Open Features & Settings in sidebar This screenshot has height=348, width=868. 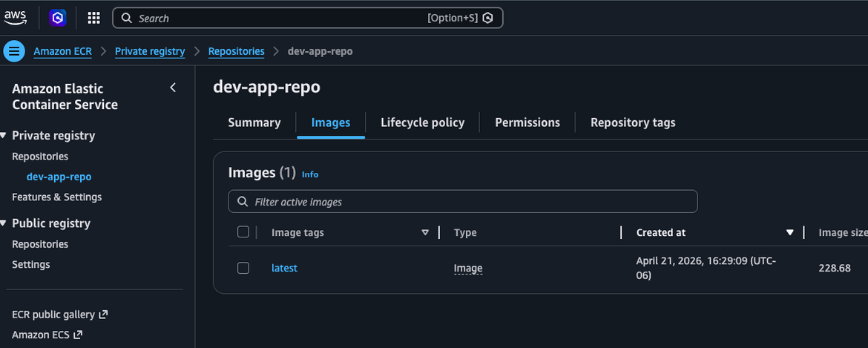pos(57,197)
